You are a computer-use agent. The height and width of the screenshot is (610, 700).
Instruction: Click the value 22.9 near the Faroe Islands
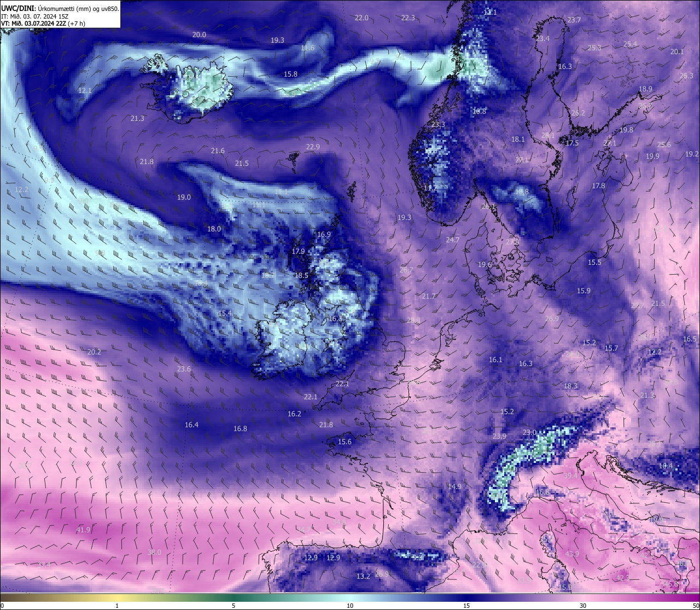click(x=313, y=147)
